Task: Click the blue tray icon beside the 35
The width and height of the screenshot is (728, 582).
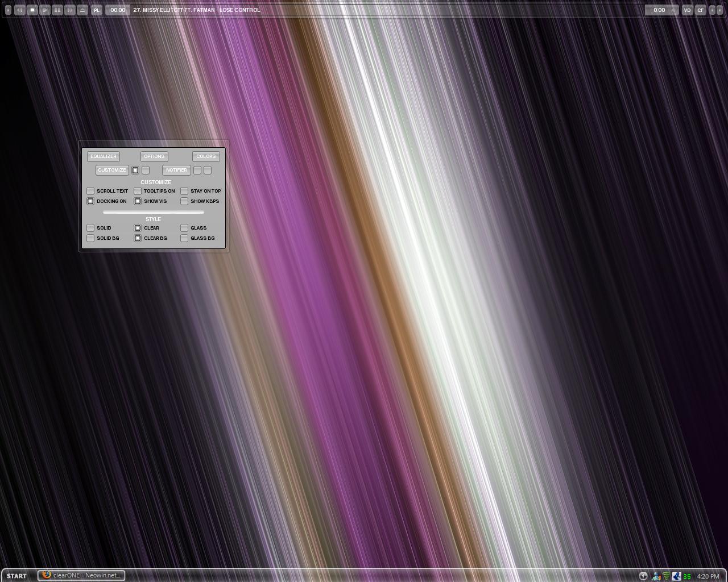Action: click(676, 576)
